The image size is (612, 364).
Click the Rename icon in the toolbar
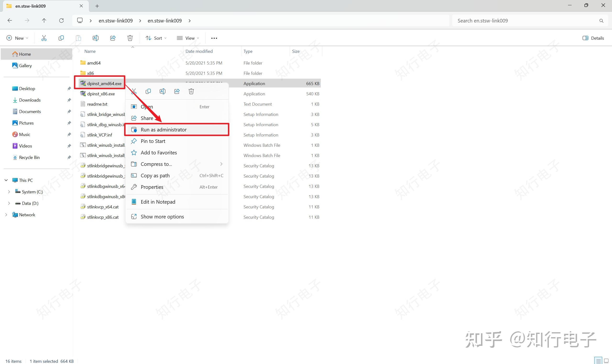click(x=95, y=38)
